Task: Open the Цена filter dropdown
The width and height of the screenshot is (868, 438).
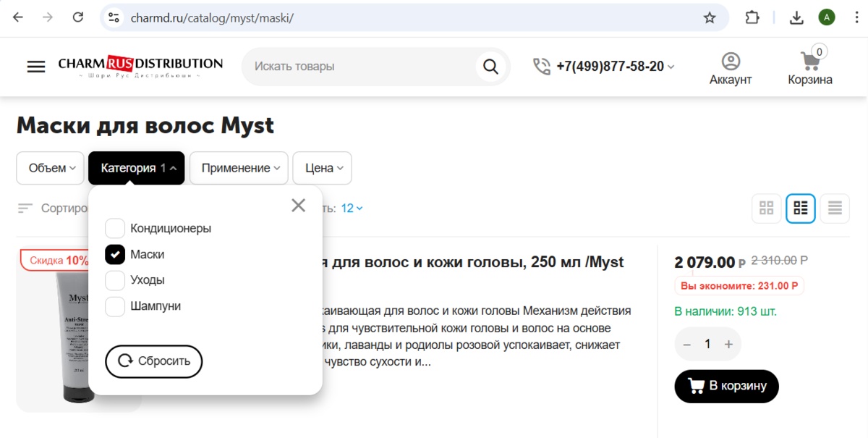Action: (x=322, y=168)
